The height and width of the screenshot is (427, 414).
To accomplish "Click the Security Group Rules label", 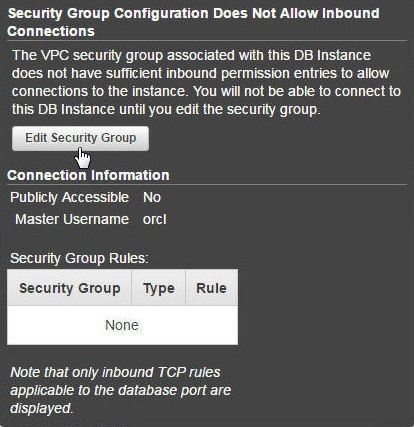I will click(x=79, y=258).
